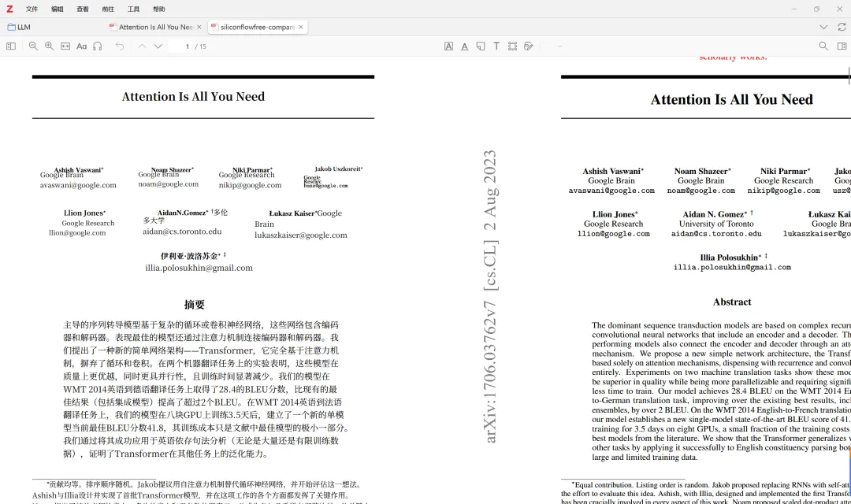Click the Zotero Z logo

(x=9, y=9)
